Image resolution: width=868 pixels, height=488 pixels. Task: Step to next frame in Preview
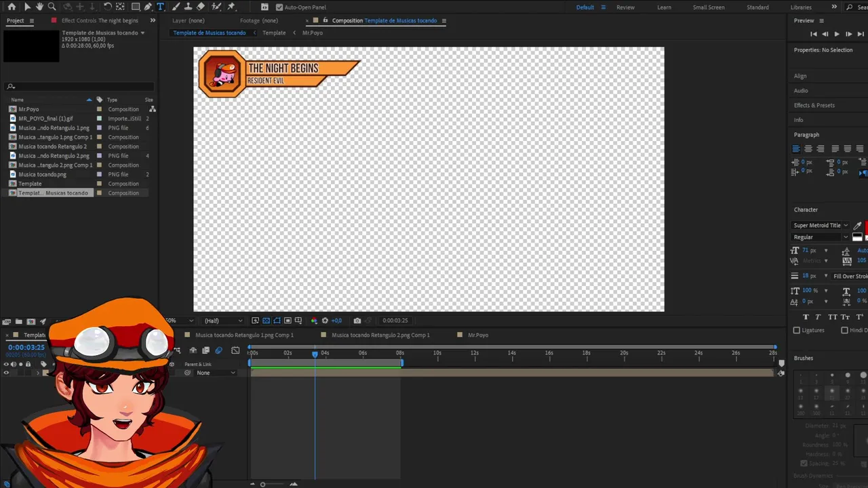(x=848, y=34)
